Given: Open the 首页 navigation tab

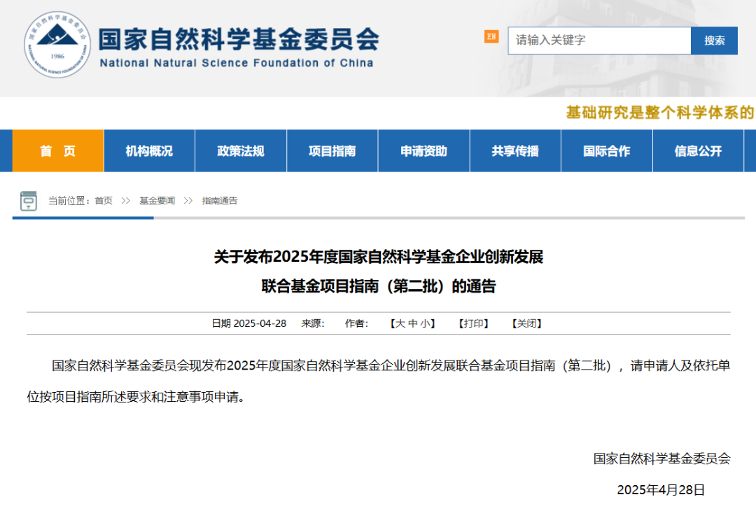Looking at the screenshot, I should click(58, 151).
